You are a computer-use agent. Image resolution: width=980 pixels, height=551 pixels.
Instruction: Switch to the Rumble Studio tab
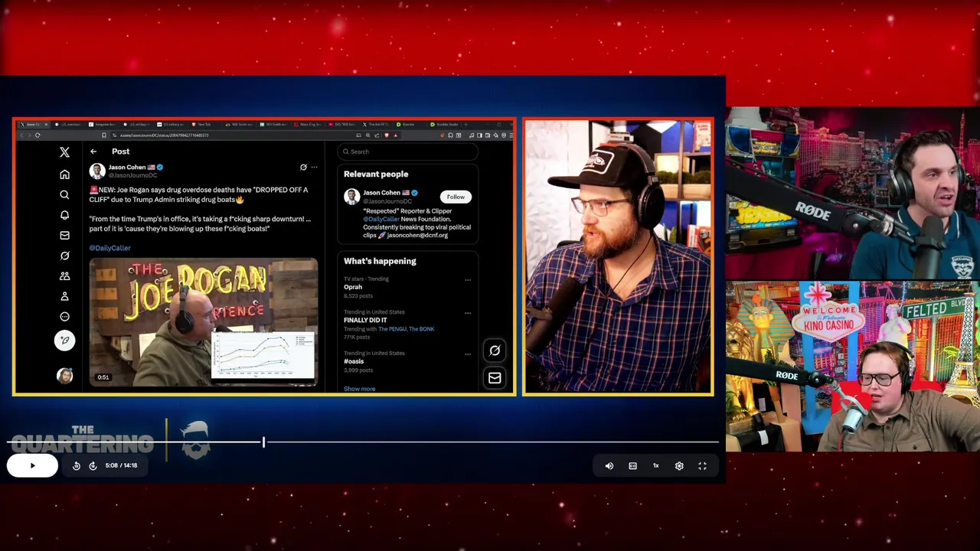click(x=443, y=124)
